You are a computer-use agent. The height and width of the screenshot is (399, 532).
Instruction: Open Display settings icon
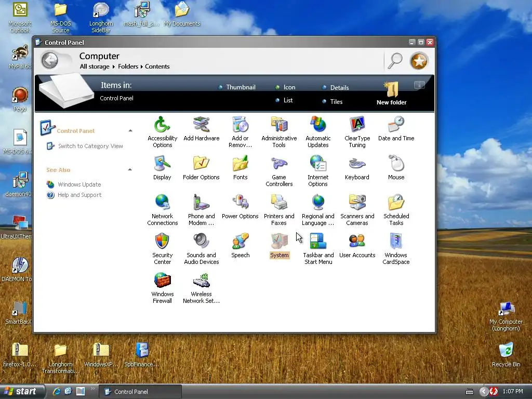click(162, 168)
